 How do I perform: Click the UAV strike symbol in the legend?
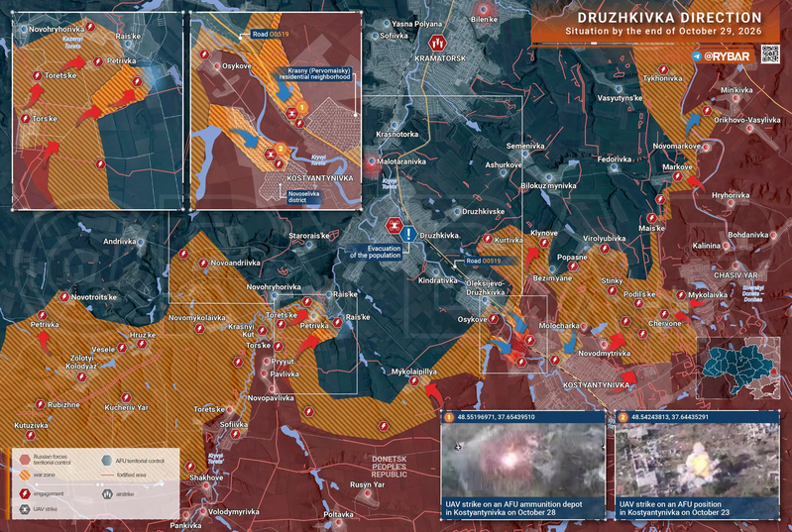click(x=24, y=509)
